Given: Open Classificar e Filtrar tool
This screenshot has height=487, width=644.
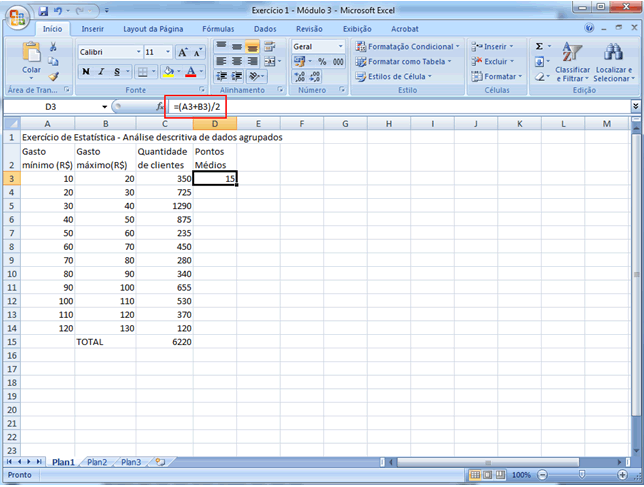Looking at the screenshot, I should tap(573, 60).
